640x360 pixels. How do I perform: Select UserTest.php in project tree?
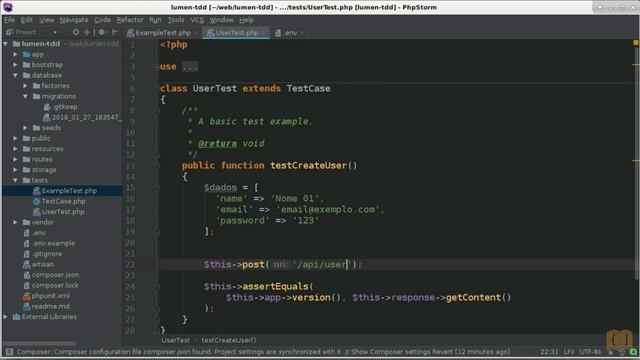click(59, 212)
